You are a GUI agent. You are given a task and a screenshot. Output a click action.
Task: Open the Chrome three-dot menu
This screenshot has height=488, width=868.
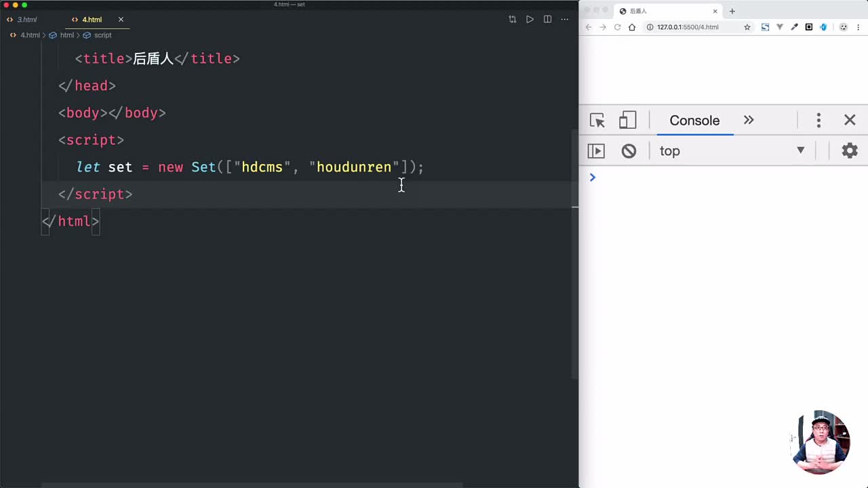point(859,27)
